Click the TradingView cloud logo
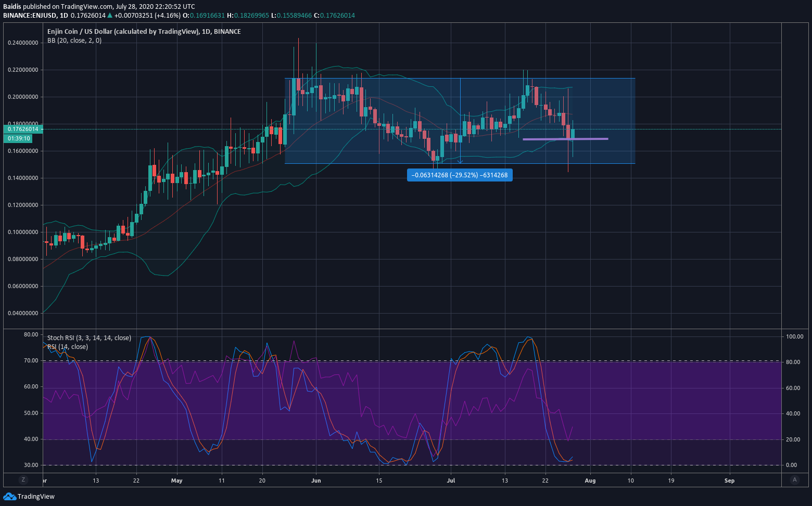This screenshot has width=812, height=506. coord(9,497)
